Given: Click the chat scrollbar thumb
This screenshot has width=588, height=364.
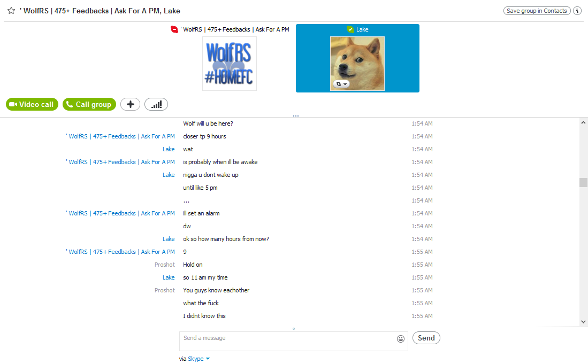Looking at the screenshot, I should click(583, 182).
